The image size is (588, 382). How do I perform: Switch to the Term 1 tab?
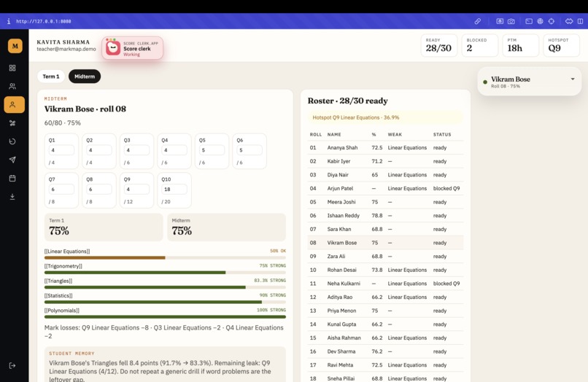tap(51, 77)
